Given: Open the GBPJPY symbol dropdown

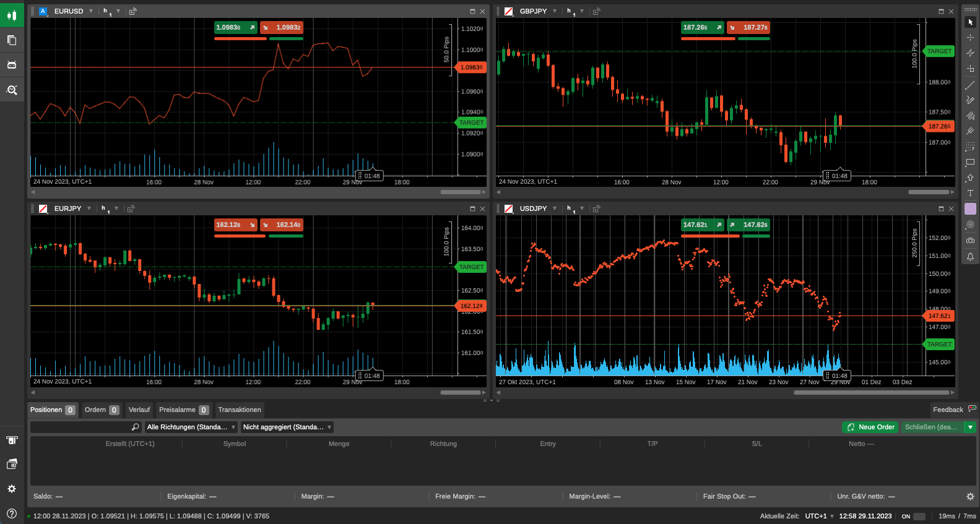Looking at the screenshot, I should 555,11.
